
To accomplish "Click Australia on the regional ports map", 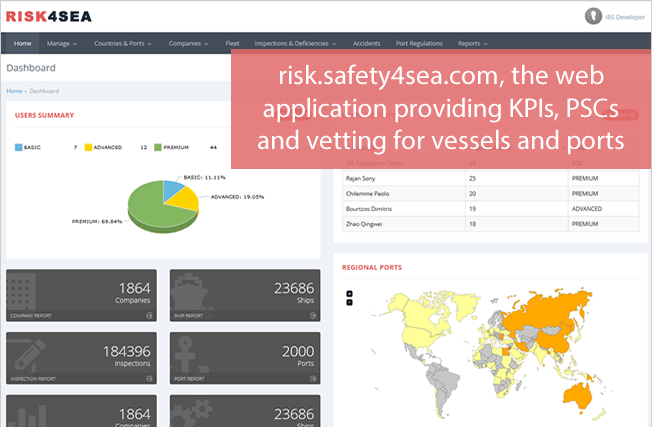I will 577,395.
